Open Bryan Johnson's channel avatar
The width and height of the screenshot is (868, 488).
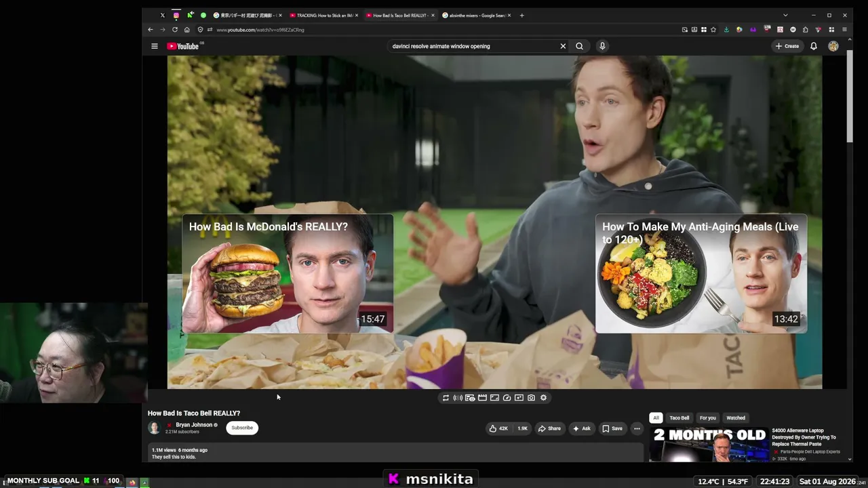[154, 428]
